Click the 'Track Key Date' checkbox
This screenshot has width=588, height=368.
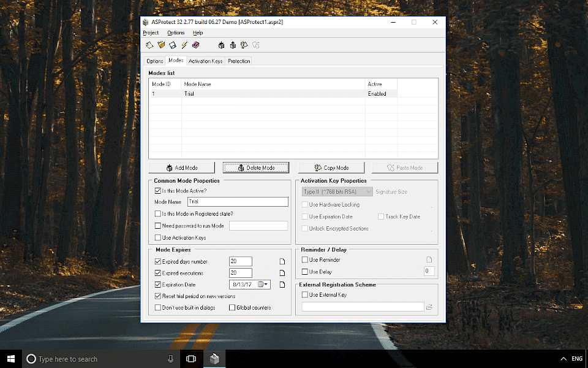pos(381,217)
